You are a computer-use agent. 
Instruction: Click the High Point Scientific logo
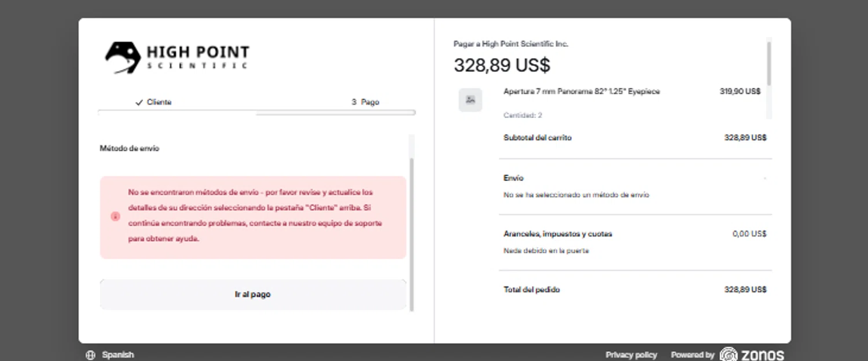177,58
